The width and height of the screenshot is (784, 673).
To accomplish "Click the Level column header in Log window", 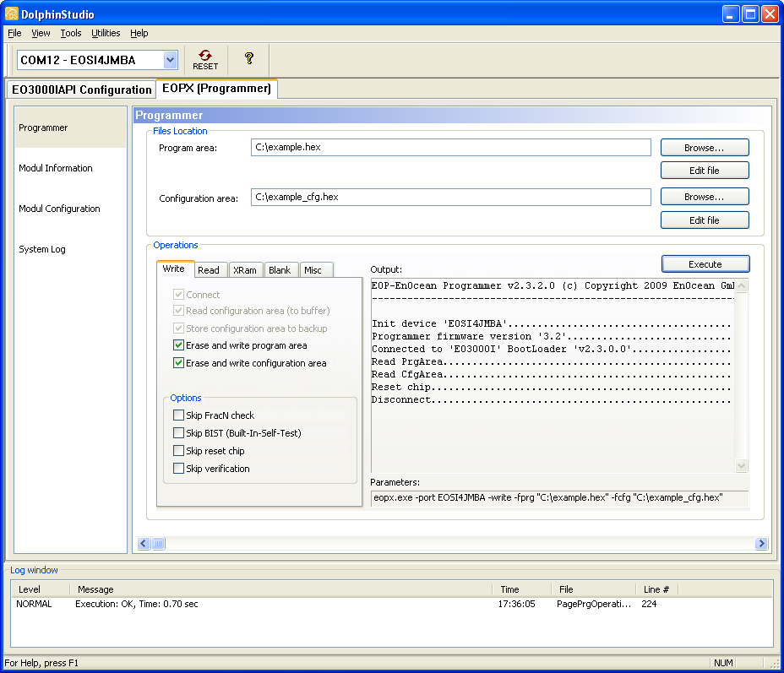I will [x=41, y=589].
